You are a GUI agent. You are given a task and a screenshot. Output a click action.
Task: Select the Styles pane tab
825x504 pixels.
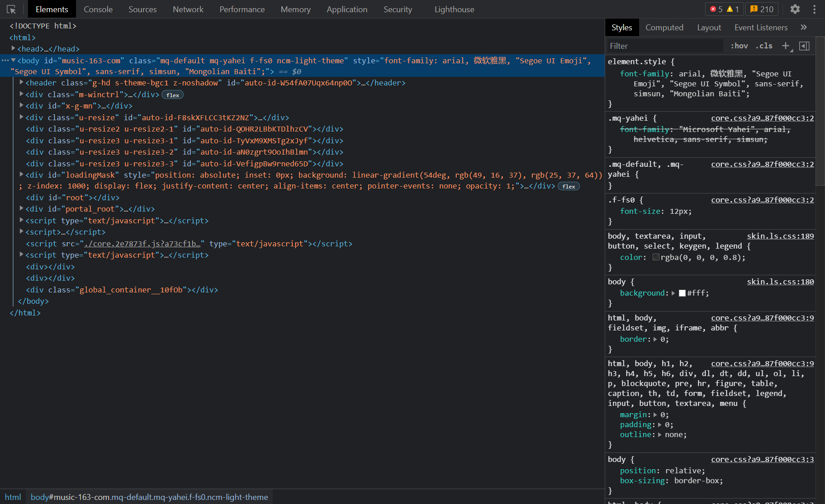pyautogui.click(x=621, y=28)
